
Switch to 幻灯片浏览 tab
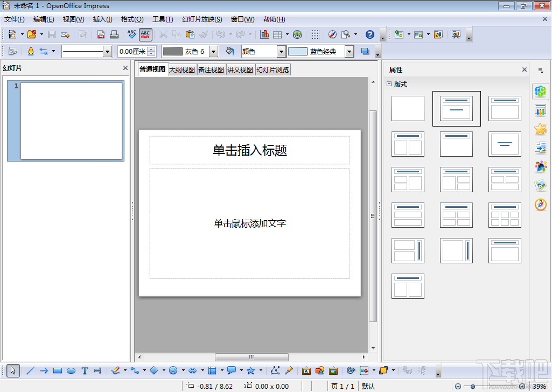click(273, 69)
